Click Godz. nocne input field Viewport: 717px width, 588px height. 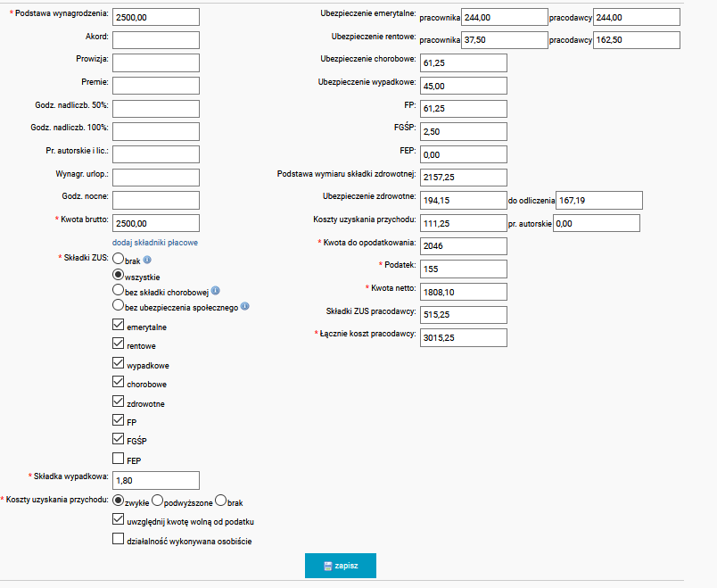click(156, 200)
